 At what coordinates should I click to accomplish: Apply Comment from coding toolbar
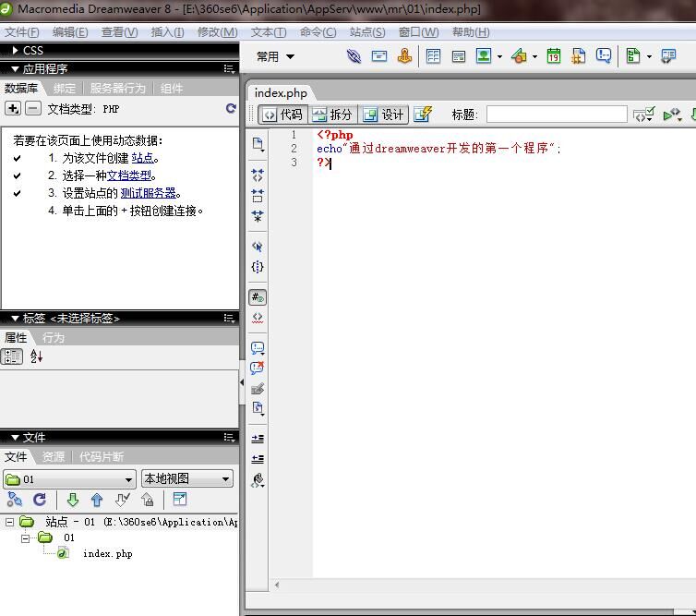(x=258, y=348)
